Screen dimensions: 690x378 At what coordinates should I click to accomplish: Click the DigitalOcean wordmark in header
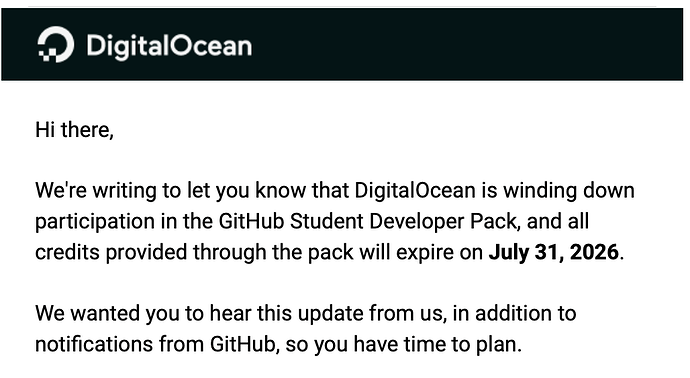point(169,46)
